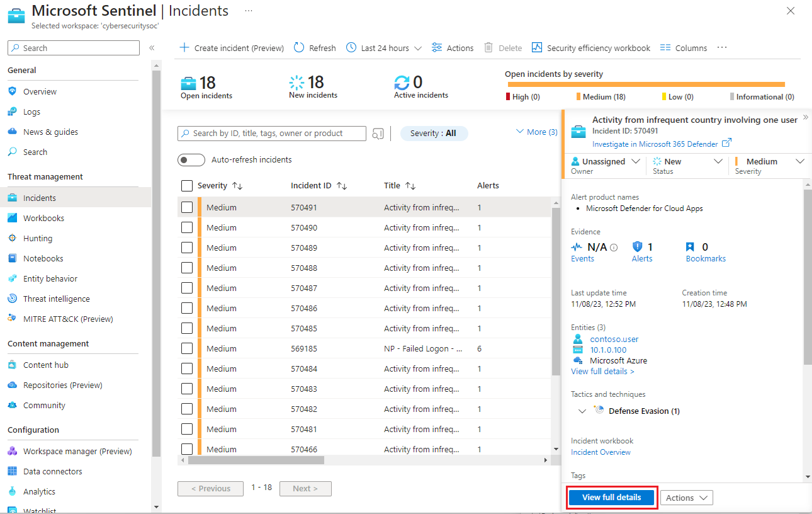Viewport: 812px width, 514px height.
Task: Click the Workspace manager sidebar icon
Action: pos(12,451)
